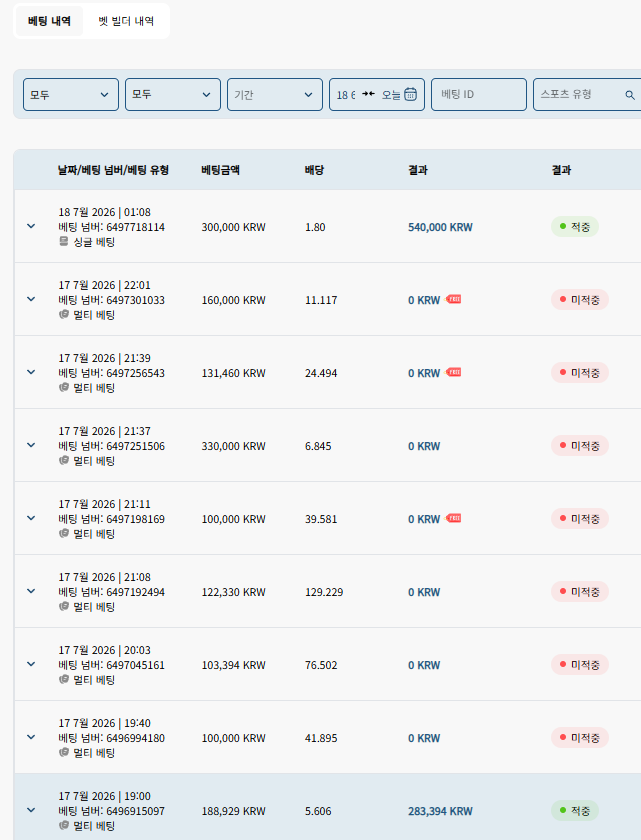
Task: Click red free tag on 160,000 KRW row
Action: (x=454, y=299)
